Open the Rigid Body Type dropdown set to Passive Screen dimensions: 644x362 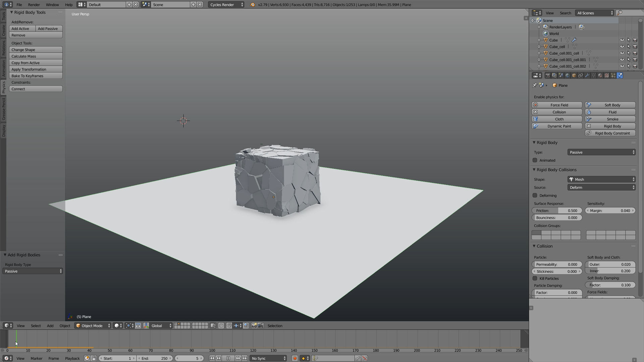(x=33, y=271)
